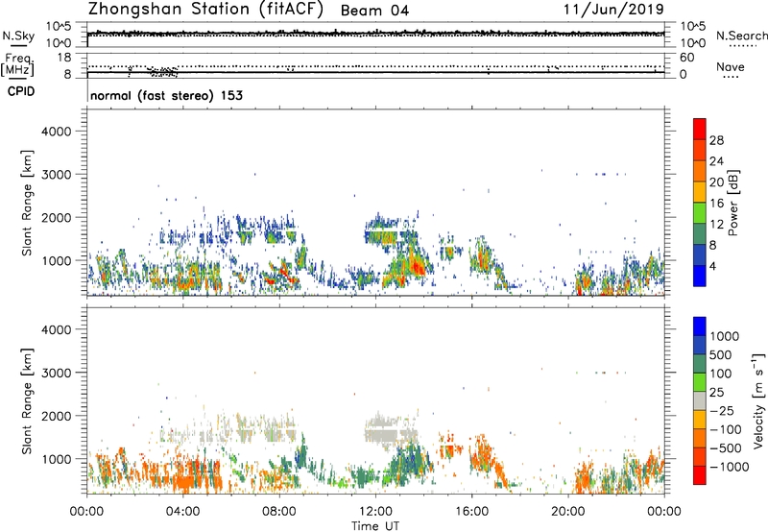Click the 16:00 time tick label
This screenshot has width=768, height=532.
[471, 512]
